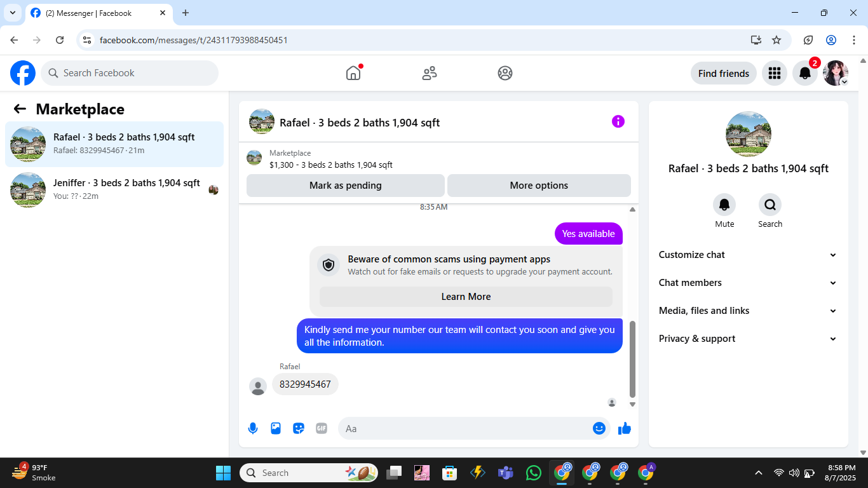
Task: Choose a sticker using the sticker icon
Action: pos(299,428)
